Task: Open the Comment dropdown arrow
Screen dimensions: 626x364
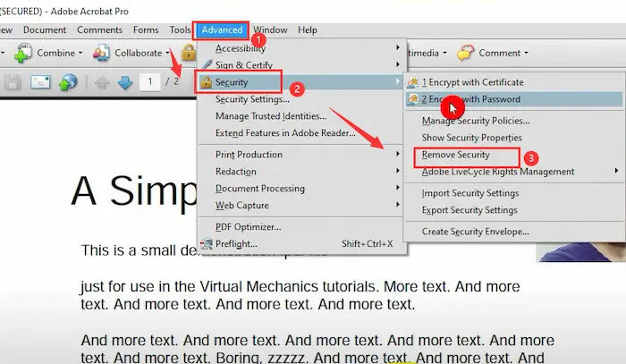Action: [526, 53]
